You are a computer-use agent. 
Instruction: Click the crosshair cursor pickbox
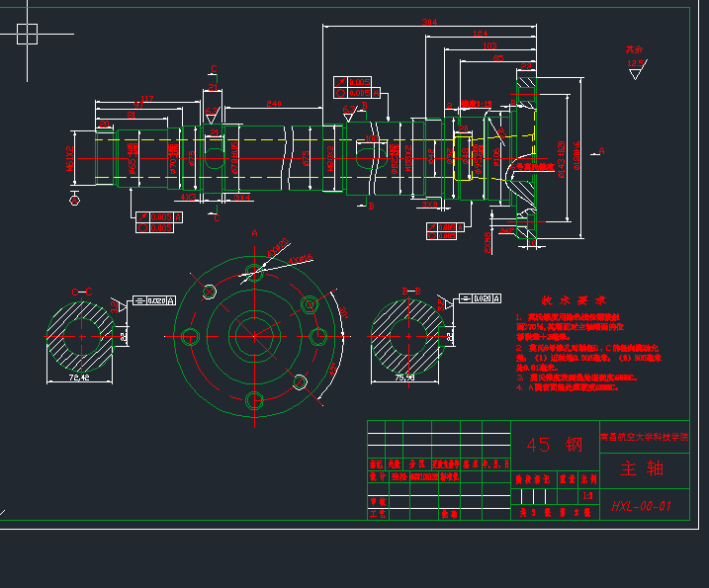pyautogui.click(x=27, y=34)
